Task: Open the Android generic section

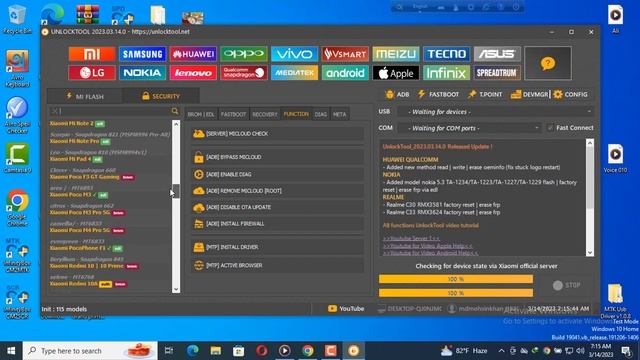Action: [345, 73]
